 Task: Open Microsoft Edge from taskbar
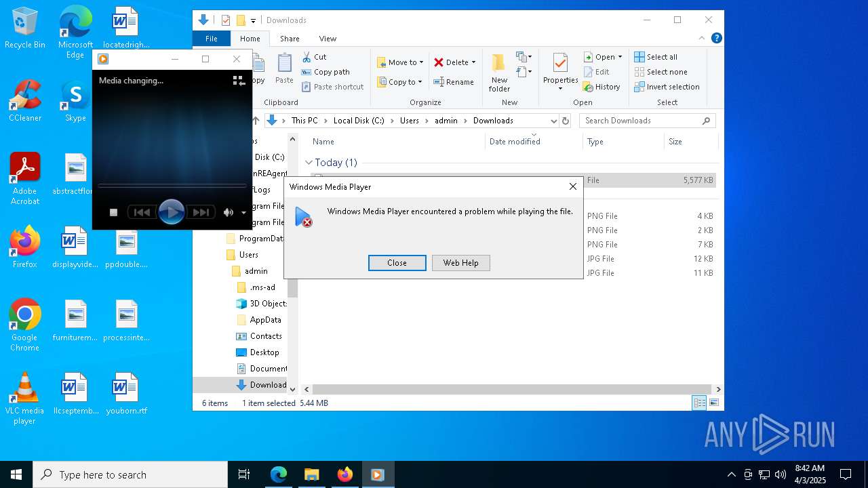coord(279,474)
